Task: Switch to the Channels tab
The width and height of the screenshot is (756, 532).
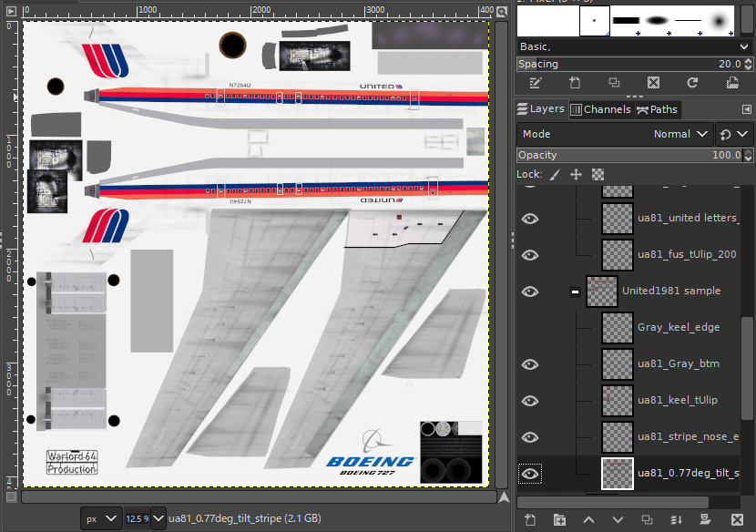Action: coord(601,108)
